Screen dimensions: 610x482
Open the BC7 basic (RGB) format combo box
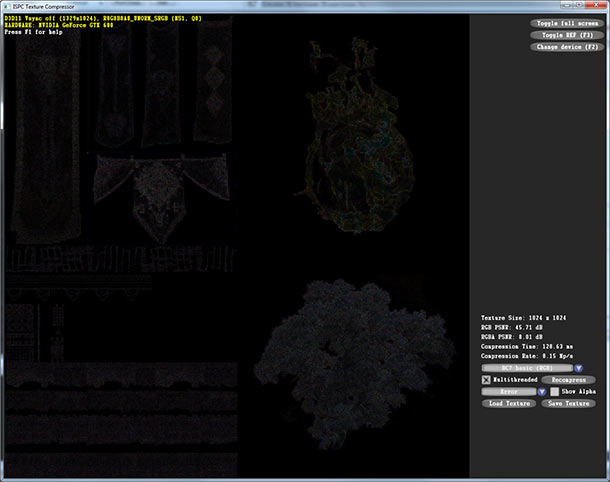[x=527, y=368]
